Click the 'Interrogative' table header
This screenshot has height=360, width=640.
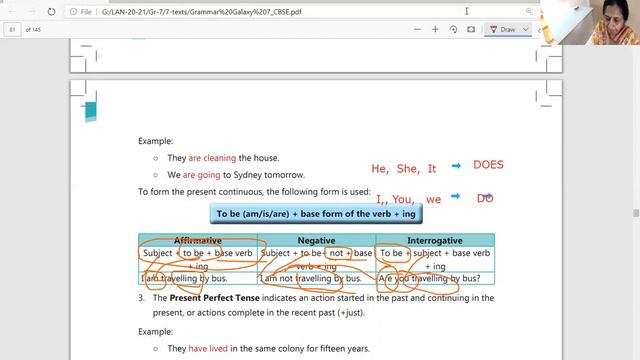[x=435, y=240]
